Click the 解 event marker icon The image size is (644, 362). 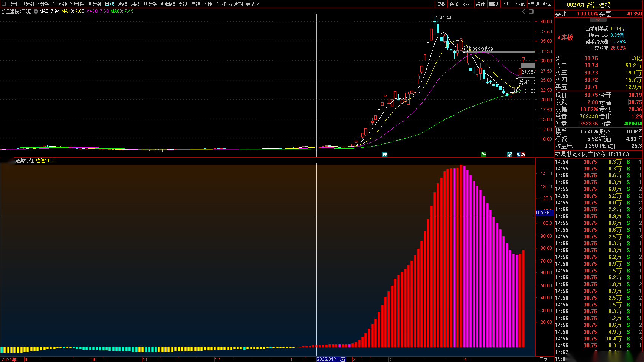click(x=509, y=155)
